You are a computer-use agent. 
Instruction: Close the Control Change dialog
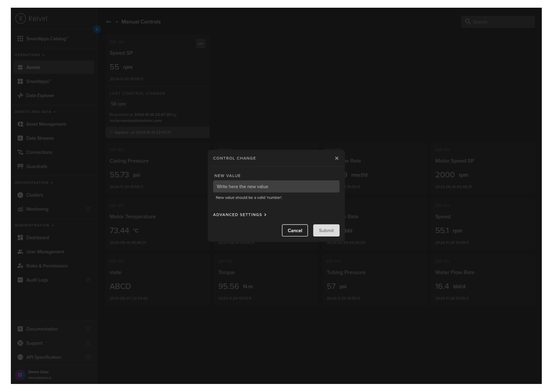(337, 158)
